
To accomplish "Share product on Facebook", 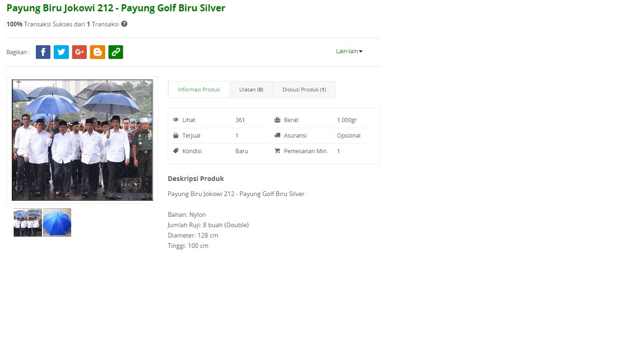I will coord(43,52).
